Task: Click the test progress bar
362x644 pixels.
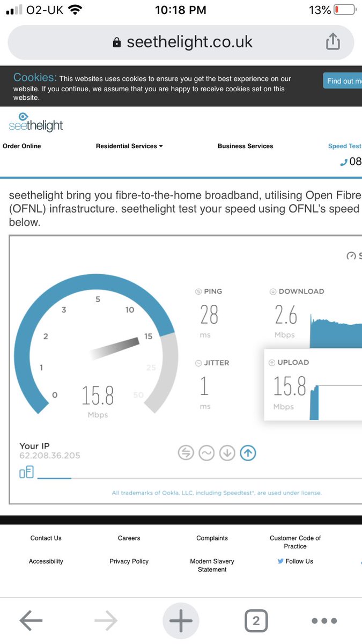Action: click(x=200, y=478)
